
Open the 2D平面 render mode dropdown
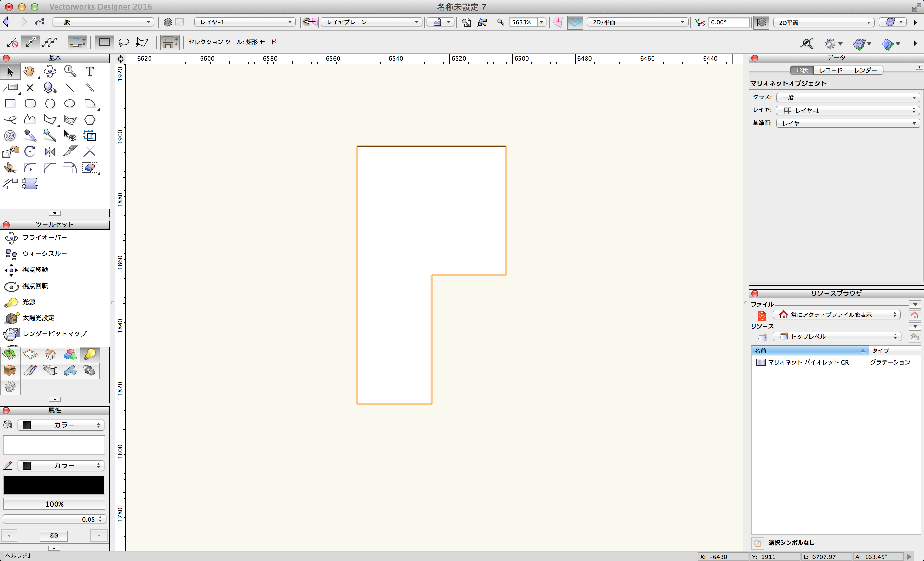824,22
